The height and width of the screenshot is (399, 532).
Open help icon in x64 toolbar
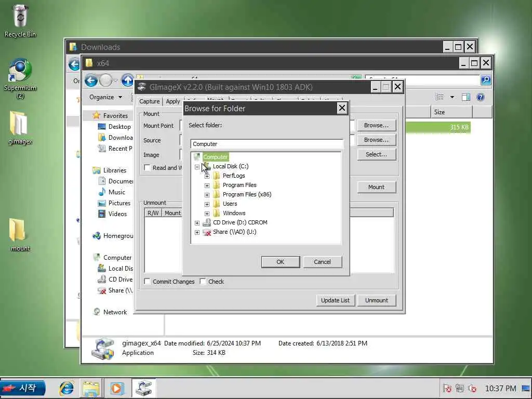pos(480,97)
